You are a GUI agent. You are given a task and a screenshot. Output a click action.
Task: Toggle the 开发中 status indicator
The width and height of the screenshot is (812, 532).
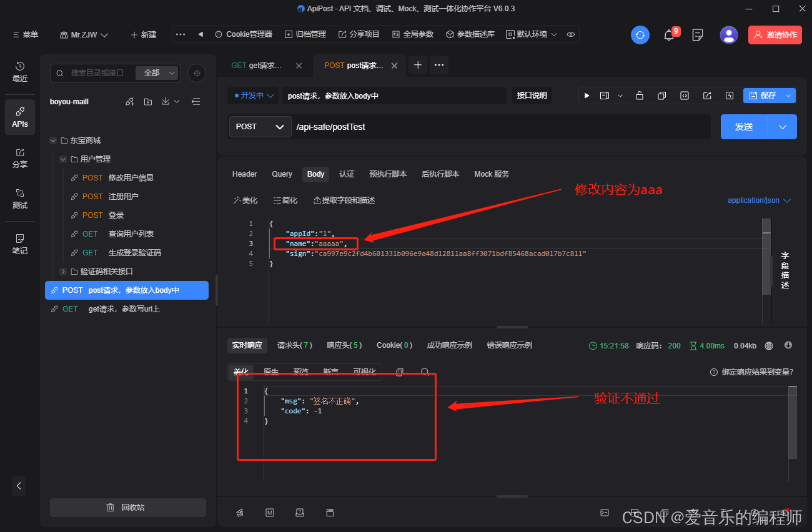(x=252, y=96)
